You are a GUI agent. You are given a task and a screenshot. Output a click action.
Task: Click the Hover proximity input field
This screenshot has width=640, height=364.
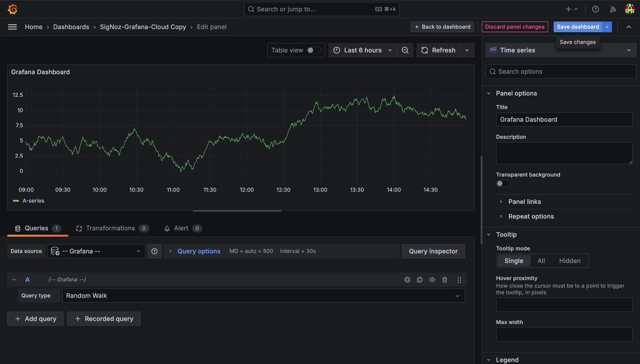pos(564,305)
